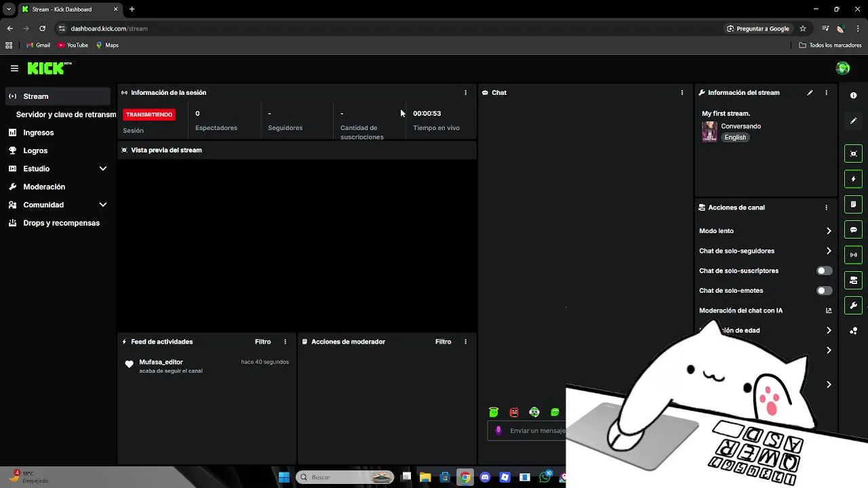Click the Conversando category thumbnail
868x488 pixels.
click(709, 131)
